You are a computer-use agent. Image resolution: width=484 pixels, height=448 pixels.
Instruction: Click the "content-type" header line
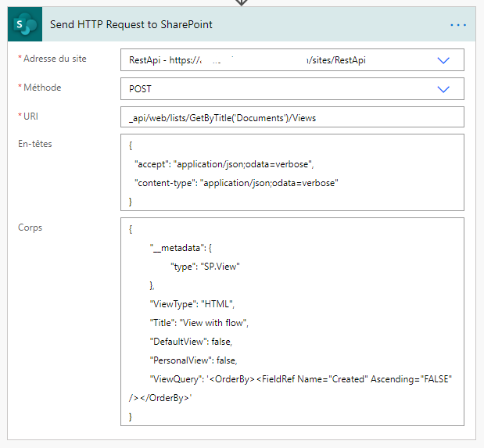[236, 183]
